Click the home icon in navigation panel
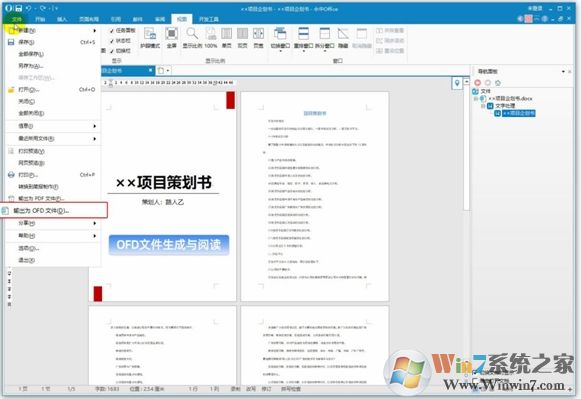Image resolution: width=581 pixels, height=399 pixels. (498, 83)
